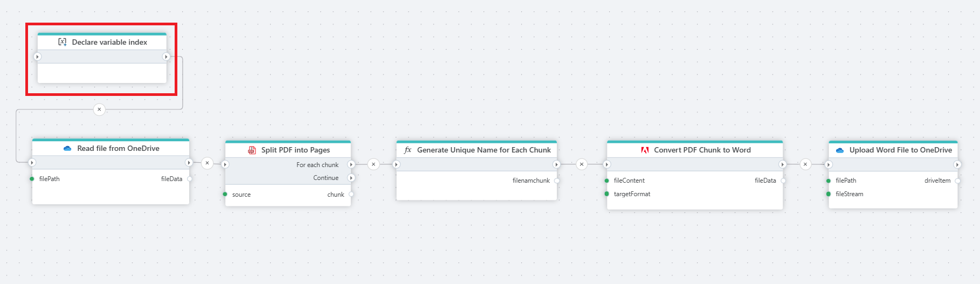Click the Adobe icon on Convert PDF Chunk node
The height and width of the screenshot is (284, 980).
(x=645, y=150)
